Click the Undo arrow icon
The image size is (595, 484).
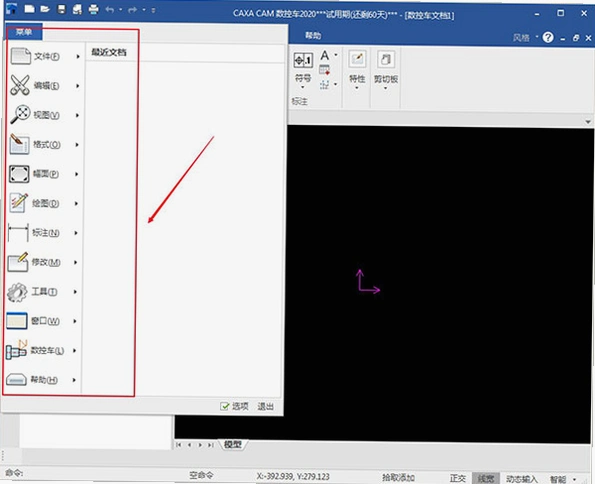110,9
